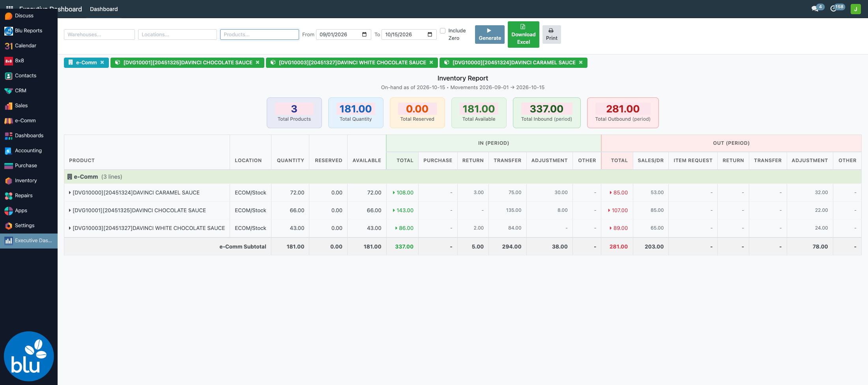Open the Repairs app
The height and width of the screenshot is (385, 868).
coord(28,196)
